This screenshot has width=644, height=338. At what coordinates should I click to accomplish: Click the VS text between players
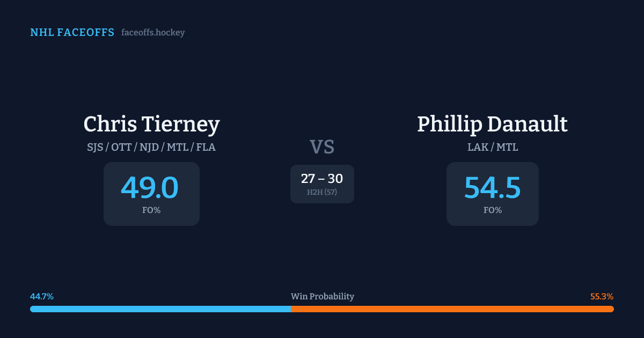(322, 147)
